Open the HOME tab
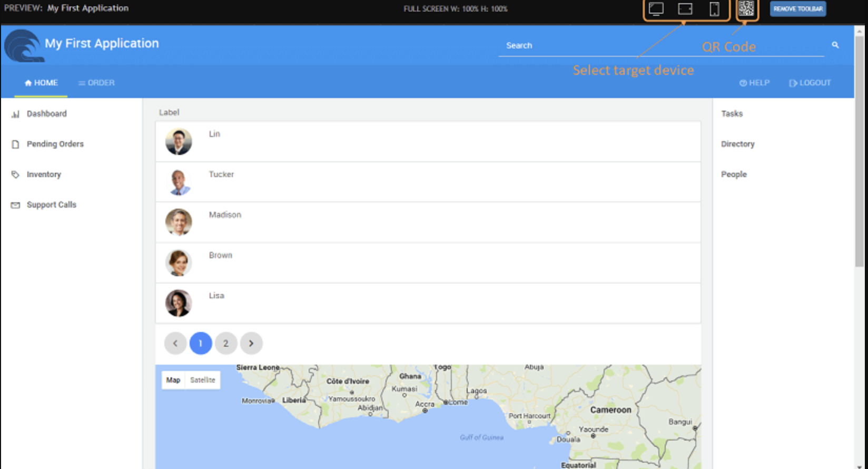The width and height of the screenshot is (868, 469). (x=41, y=83)
